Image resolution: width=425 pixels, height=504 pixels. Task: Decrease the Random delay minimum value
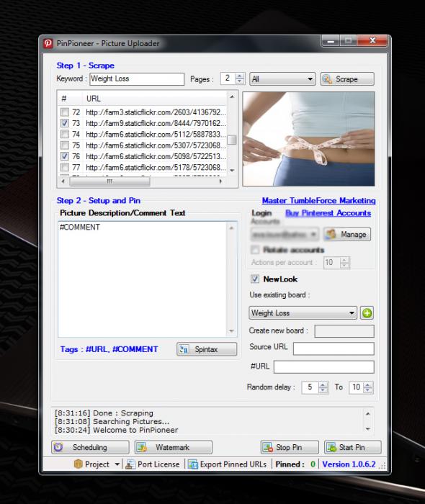coord(323,390)
